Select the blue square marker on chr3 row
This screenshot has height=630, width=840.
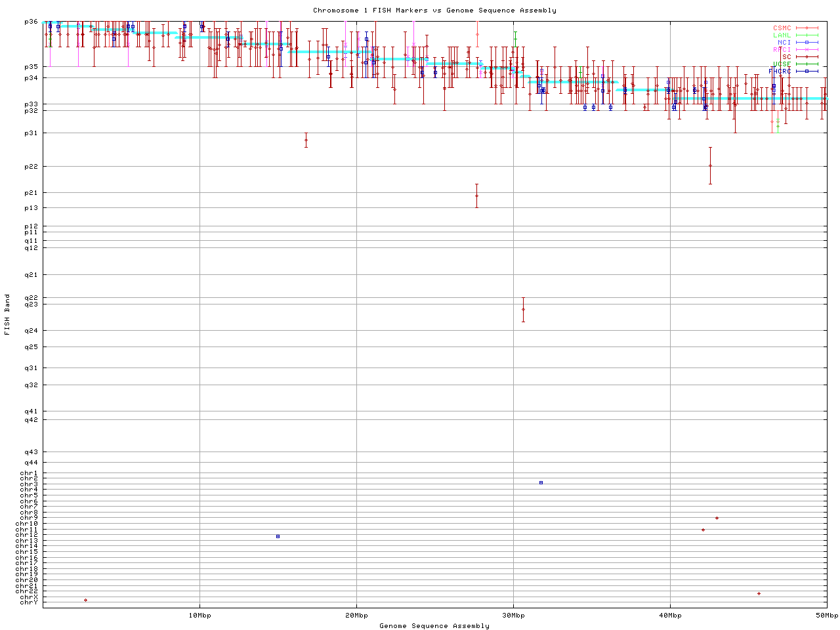coord(541,482)
